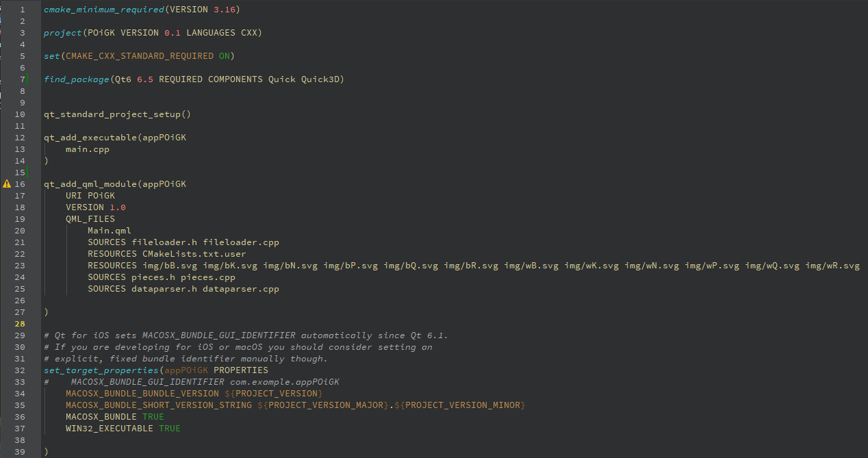Click MACOSX_BUNDLE_BUNDLE_VERSION property

click(142, 394)
